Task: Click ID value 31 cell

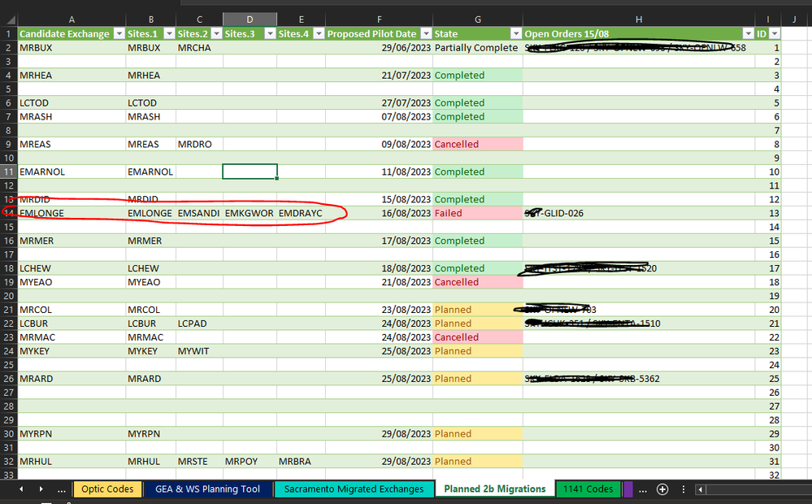Action: tap(768, 461)
